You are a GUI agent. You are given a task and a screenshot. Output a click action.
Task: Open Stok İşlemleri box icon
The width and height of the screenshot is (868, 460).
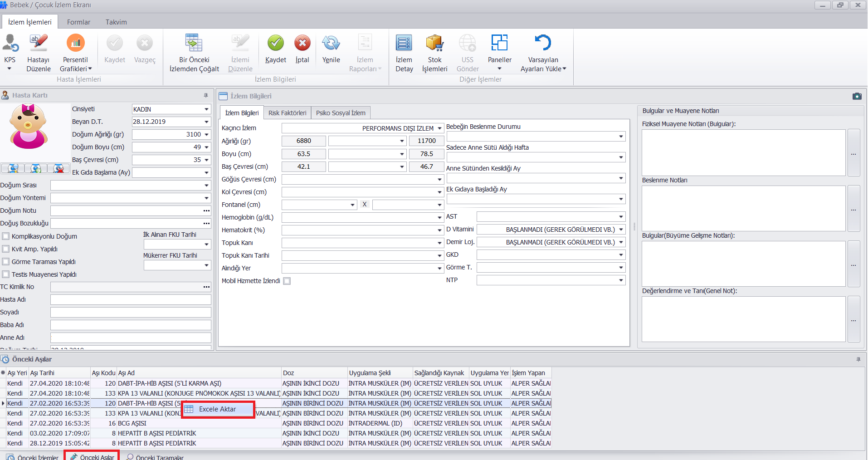coord(434,44)
